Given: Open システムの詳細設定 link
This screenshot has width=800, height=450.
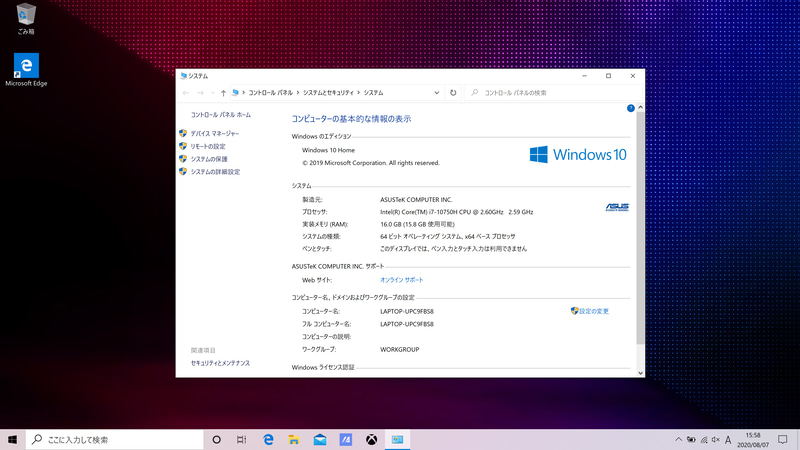Looking at the screenshot, I should (215, 172).
